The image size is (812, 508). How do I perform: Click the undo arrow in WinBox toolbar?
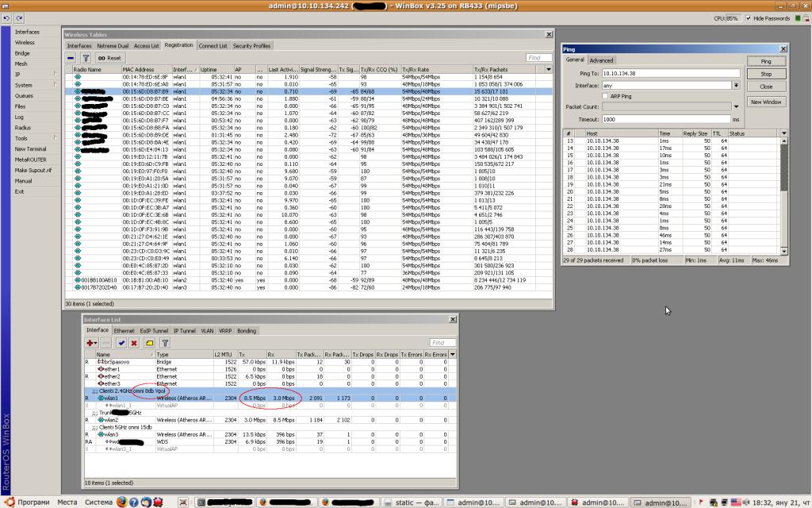6,17
